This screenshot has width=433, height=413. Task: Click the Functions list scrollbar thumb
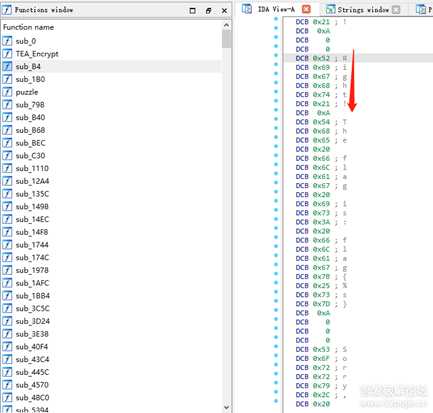(227, 39)
